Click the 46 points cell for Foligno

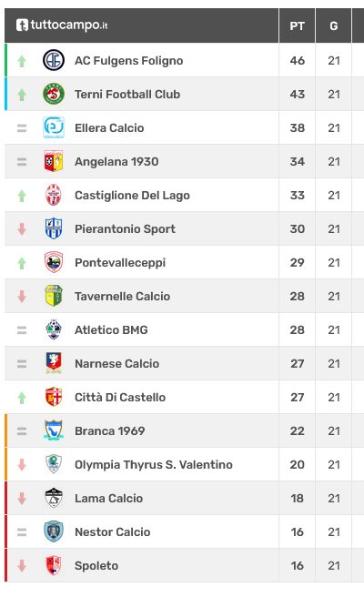pyautogui.click(x=297, y=60)
